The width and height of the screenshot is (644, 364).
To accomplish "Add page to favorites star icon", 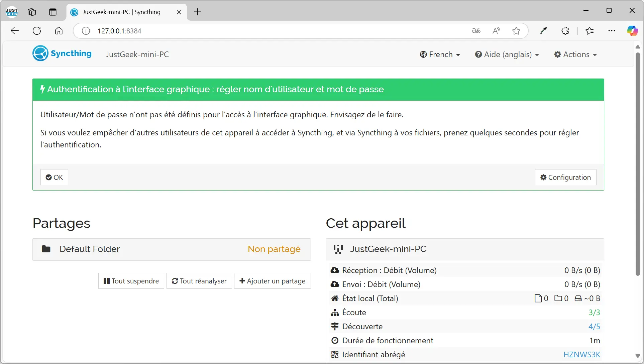I will [516, 31].
